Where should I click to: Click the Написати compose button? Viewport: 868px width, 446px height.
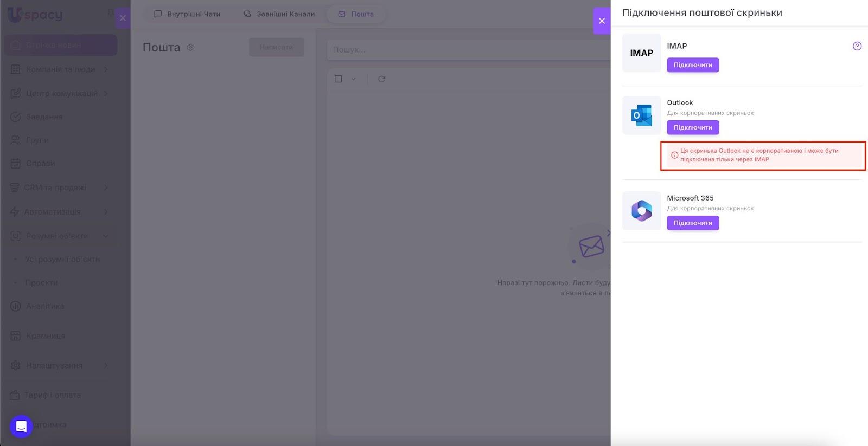(276, 47)
